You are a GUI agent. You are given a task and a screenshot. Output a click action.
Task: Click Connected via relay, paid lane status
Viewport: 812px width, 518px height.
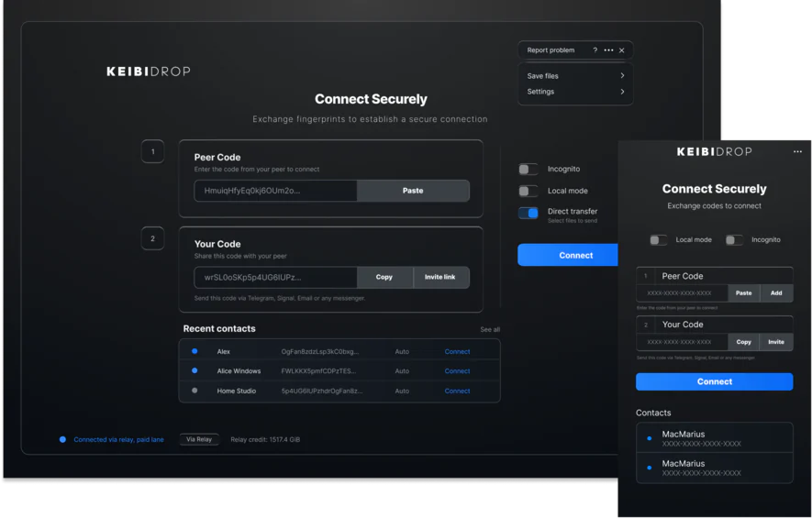click(x=118, y=439)
